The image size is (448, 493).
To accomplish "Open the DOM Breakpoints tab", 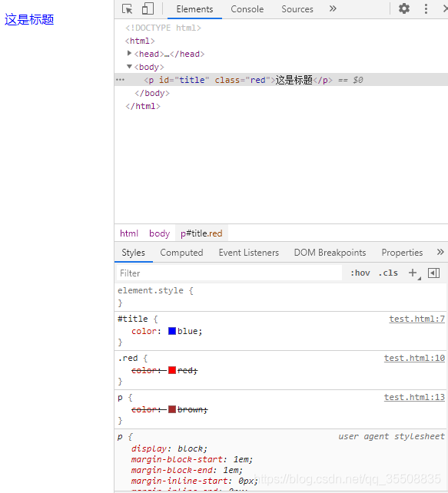I will (x=330, y=253).
